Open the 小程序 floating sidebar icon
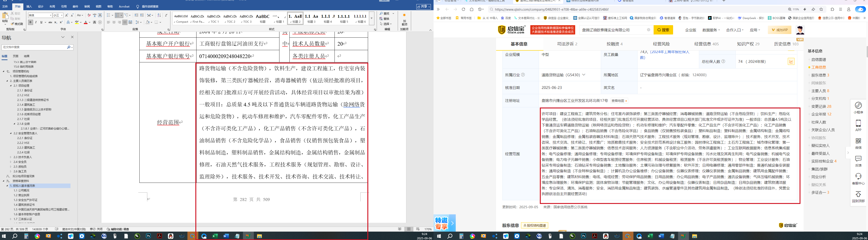 (x=858, y=108)
